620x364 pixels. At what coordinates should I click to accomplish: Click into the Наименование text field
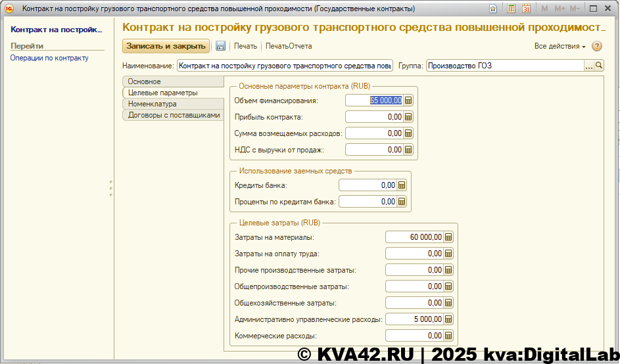pyautogui.click(x=285, y=66)
